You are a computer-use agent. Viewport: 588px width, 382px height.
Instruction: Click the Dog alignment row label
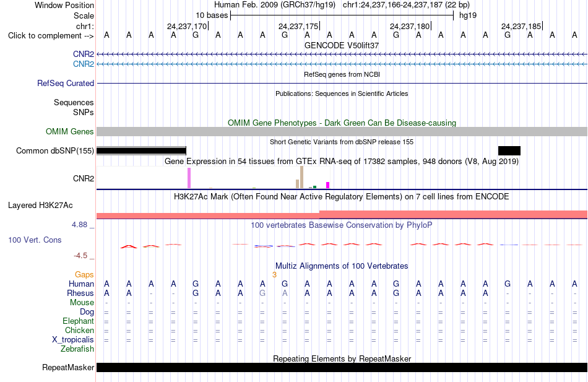87,312
